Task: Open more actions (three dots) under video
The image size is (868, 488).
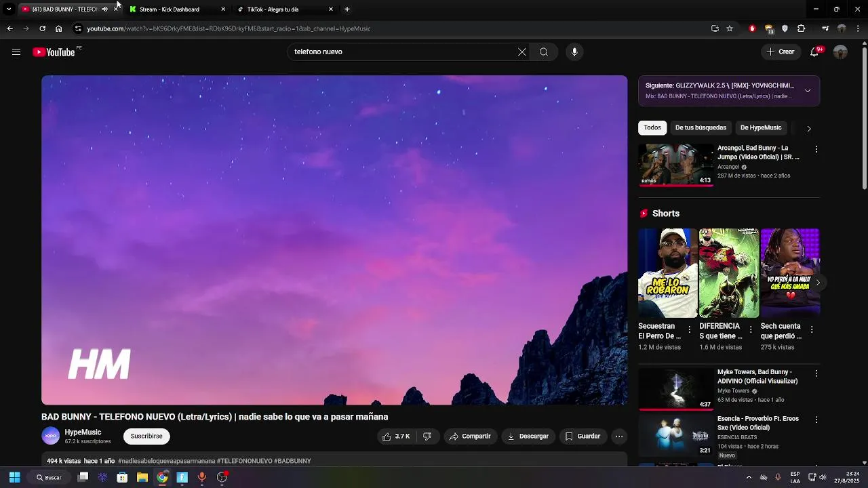Action: click(x=619, y=436)
